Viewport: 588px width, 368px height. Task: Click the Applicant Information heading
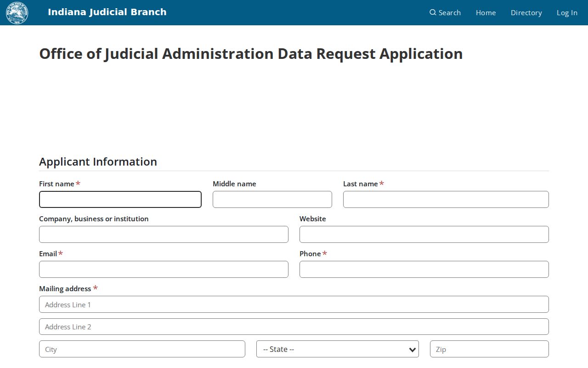tap(98, 162)
